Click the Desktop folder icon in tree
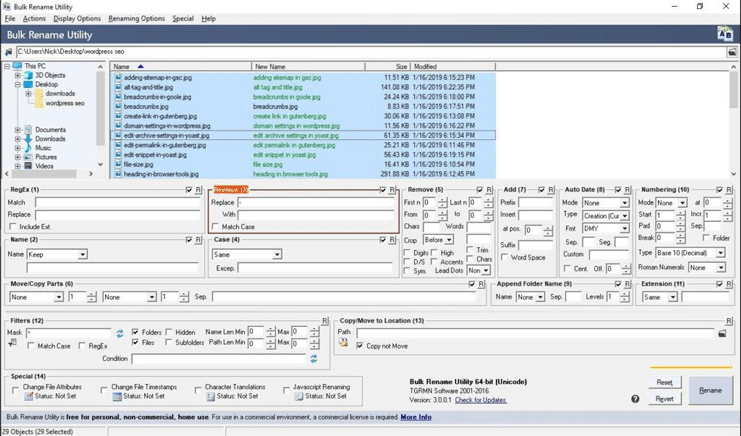 click(x=28, y=85)
